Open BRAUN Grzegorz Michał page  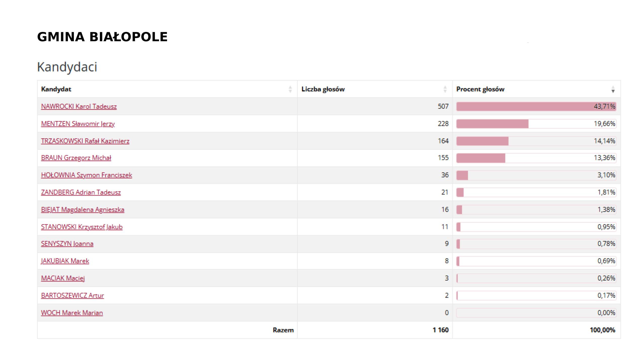pyautogui.click(x=76, y=158)
